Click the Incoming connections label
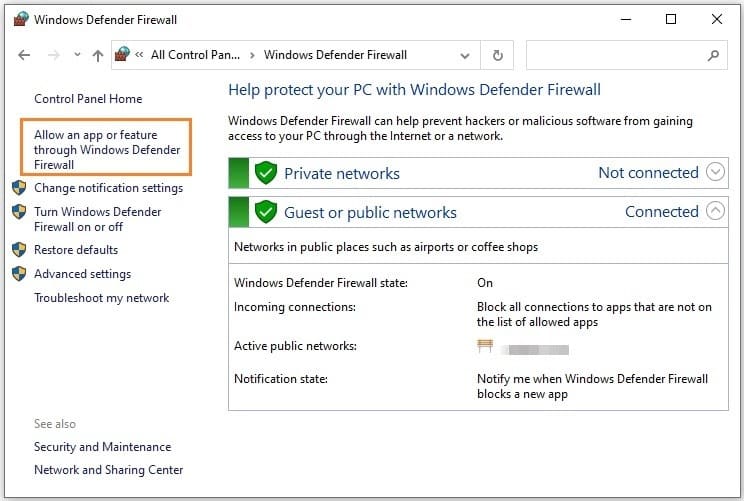Screen dimensions: 744x501 coord(295,307)
